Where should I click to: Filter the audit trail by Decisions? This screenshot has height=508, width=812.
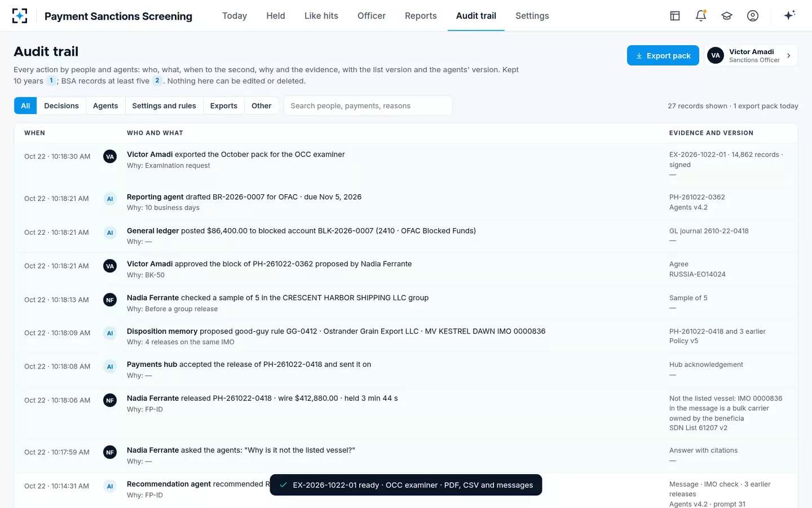[x=61, y=106]
